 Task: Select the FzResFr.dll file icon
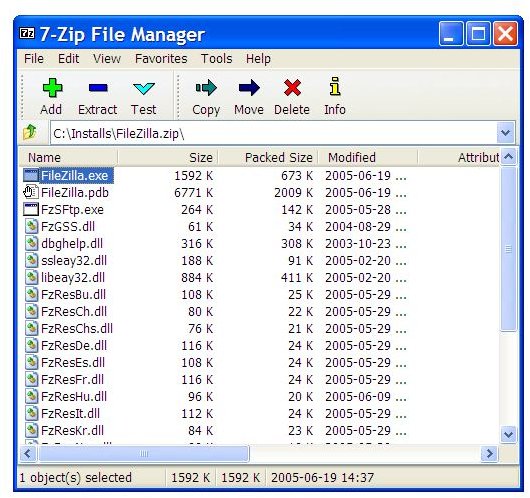(31, 379)
